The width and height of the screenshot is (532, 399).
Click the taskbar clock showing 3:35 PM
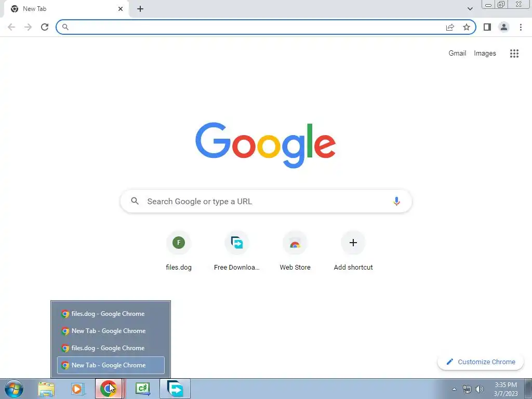click(x=506, y=389)
